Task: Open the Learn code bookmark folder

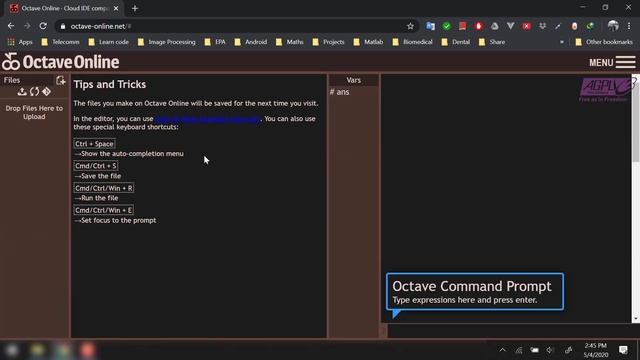Action: point(109,42)
